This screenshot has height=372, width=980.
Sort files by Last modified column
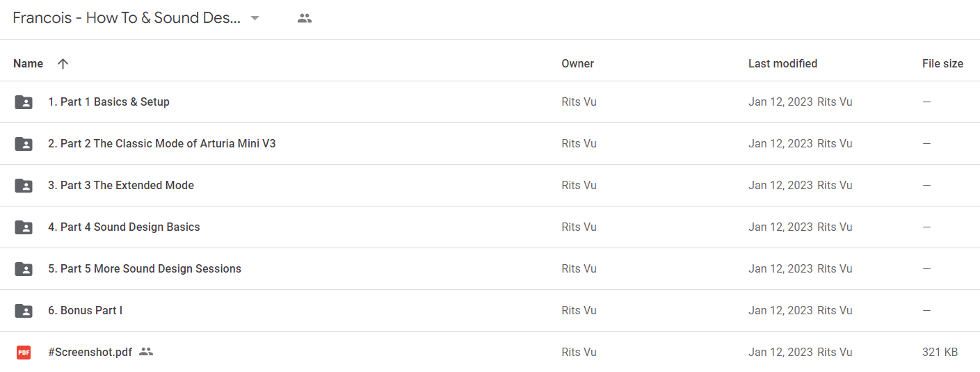coord(782,64)
